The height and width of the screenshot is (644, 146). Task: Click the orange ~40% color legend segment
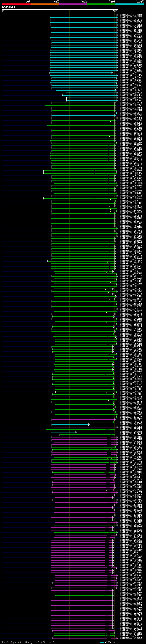(x=45, y=4)
